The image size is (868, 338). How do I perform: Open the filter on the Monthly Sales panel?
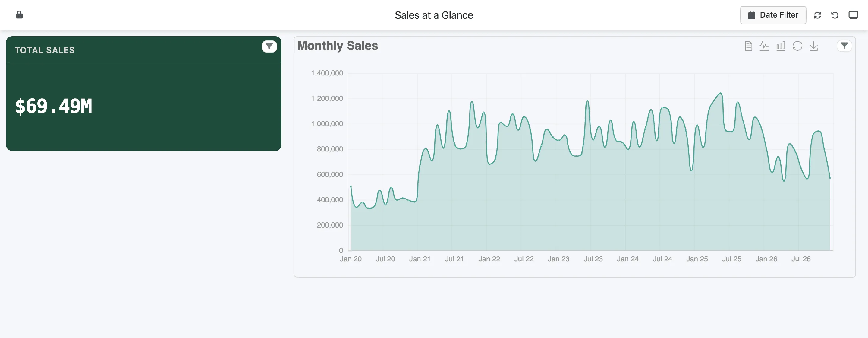click(x=844, y=46)
